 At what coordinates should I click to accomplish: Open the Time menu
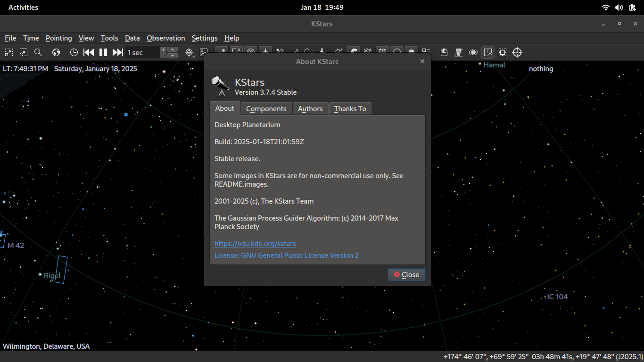click(x=31, y=38)
